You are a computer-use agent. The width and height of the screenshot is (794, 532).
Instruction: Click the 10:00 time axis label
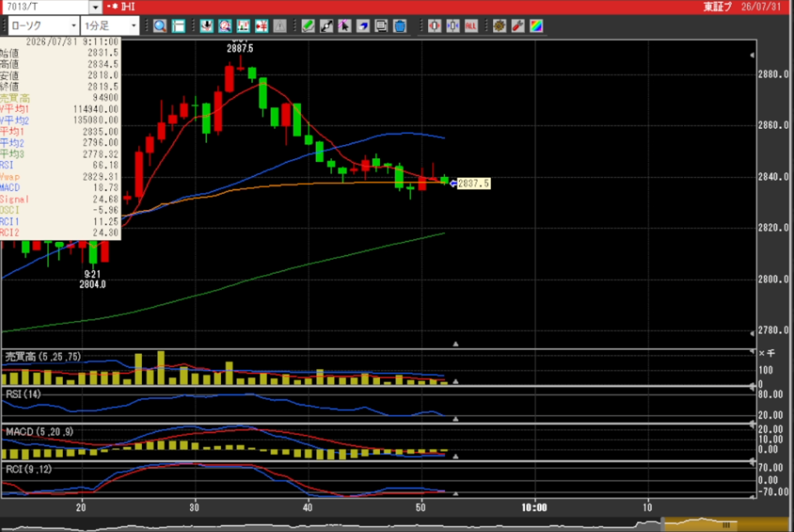(535, 508)
